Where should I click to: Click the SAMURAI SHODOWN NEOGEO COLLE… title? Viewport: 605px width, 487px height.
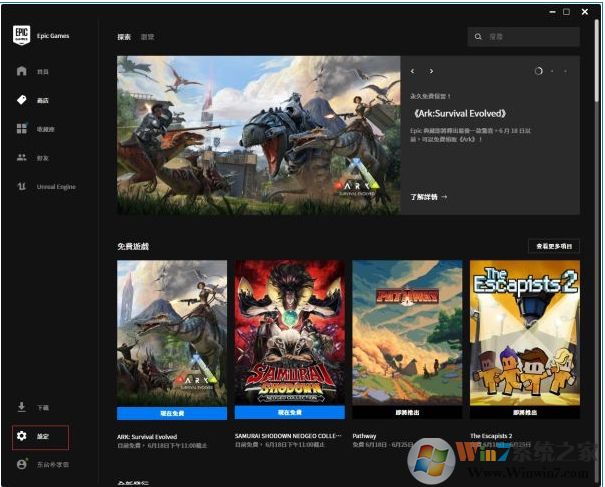tap(288, 436)
